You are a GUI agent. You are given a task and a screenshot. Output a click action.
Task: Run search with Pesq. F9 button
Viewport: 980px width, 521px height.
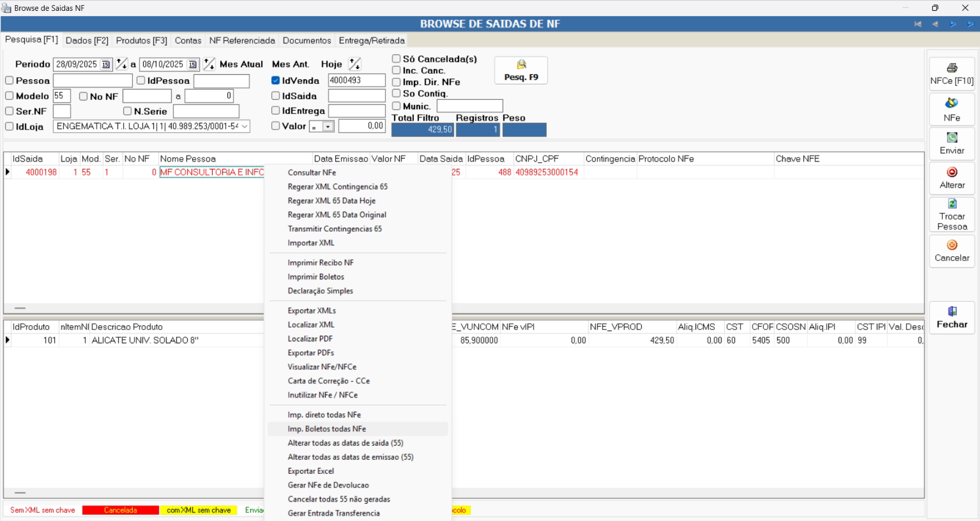[x=521, y=70]
